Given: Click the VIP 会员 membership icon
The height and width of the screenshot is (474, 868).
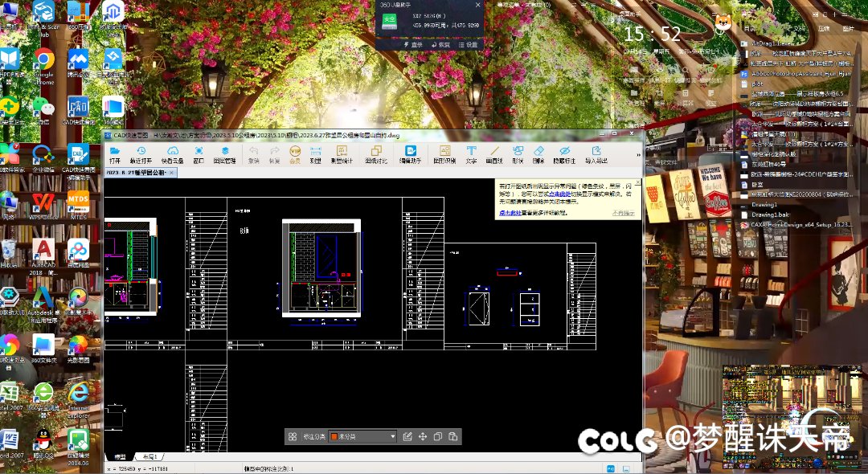Looking at the screenshot, I should click(294, 153).
